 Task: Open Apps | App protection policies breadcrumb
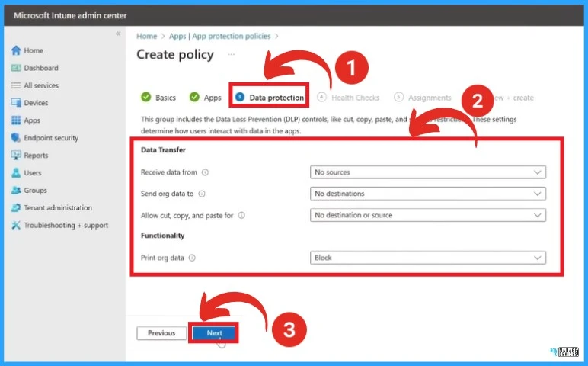pyautogui.click(x=220, y=36)
